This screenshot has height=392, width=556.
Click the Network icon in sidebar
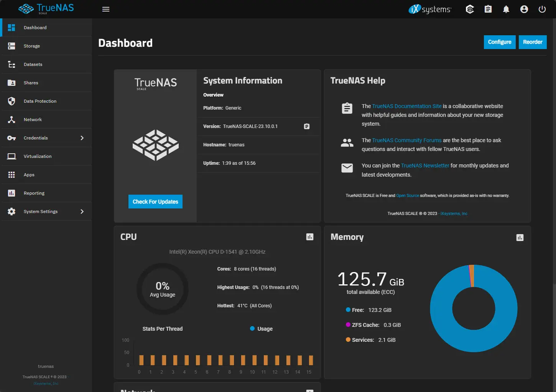(x=12, y=120)
